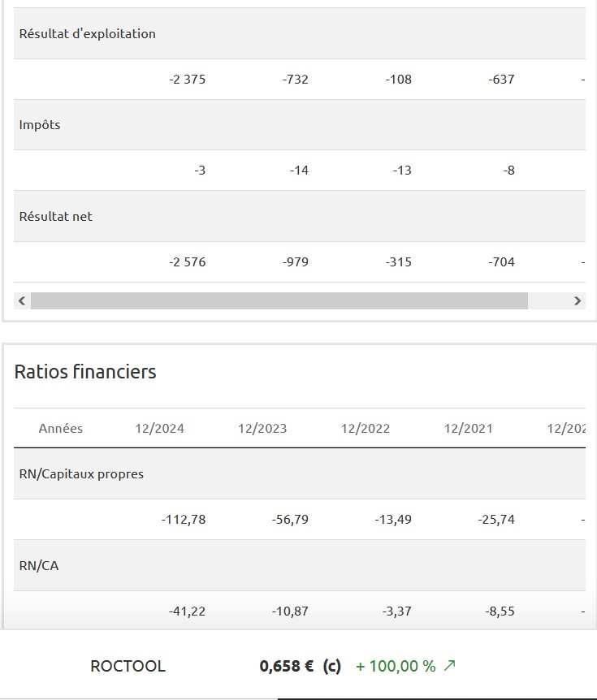Image resolution: width=597 pixels, height=700 pixels.
Task: Select the 12/2022 column header
Action: point(366,428)
